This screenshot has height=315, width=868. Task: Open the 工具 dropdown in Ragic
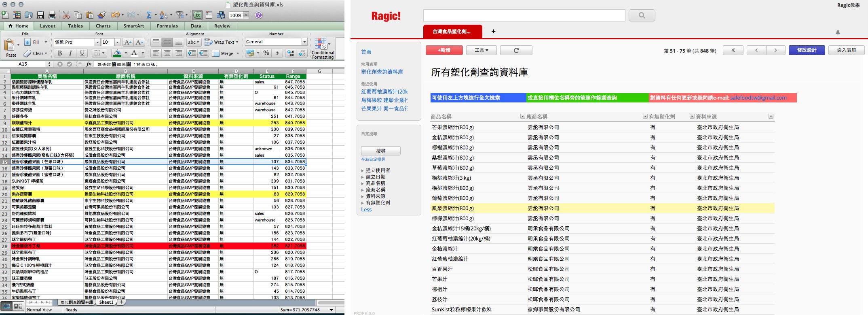[481, 50]
